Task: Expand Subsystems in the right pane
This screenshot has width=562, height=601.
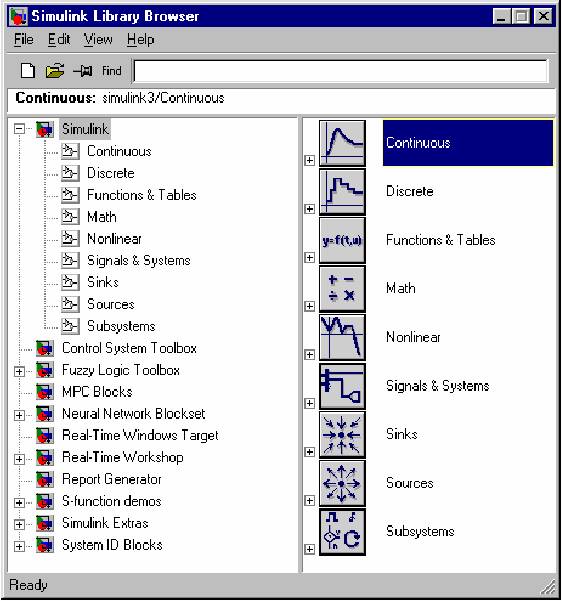Action: point(309,549)
